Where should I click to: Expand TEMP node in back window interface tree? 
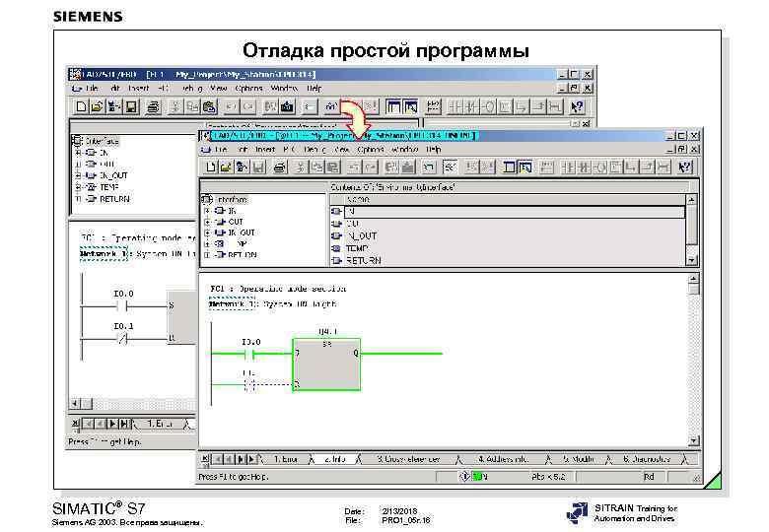(x=78, y=187)
